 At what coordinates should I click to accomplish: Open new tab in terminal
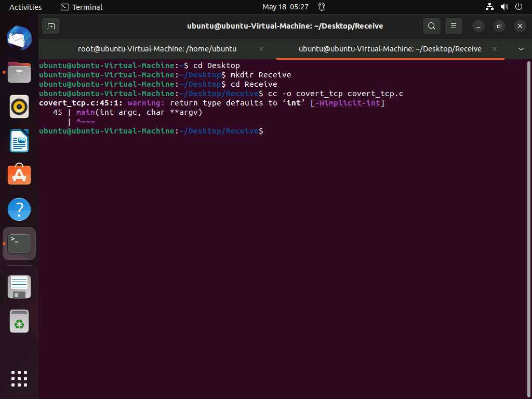50,26
